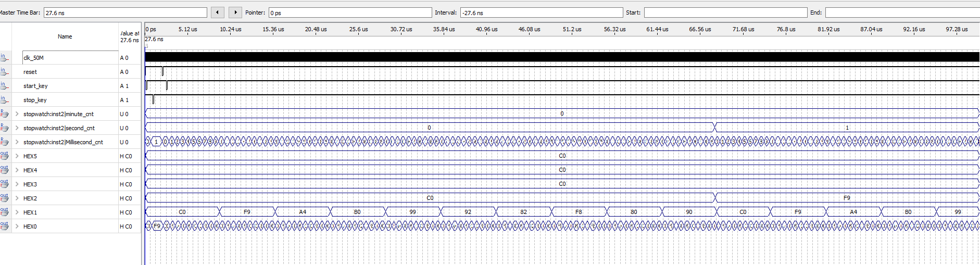Select the stopwatch:inst2|minute_cnt signal name
This screenshot has height=265, width=980.
point(58,114)
